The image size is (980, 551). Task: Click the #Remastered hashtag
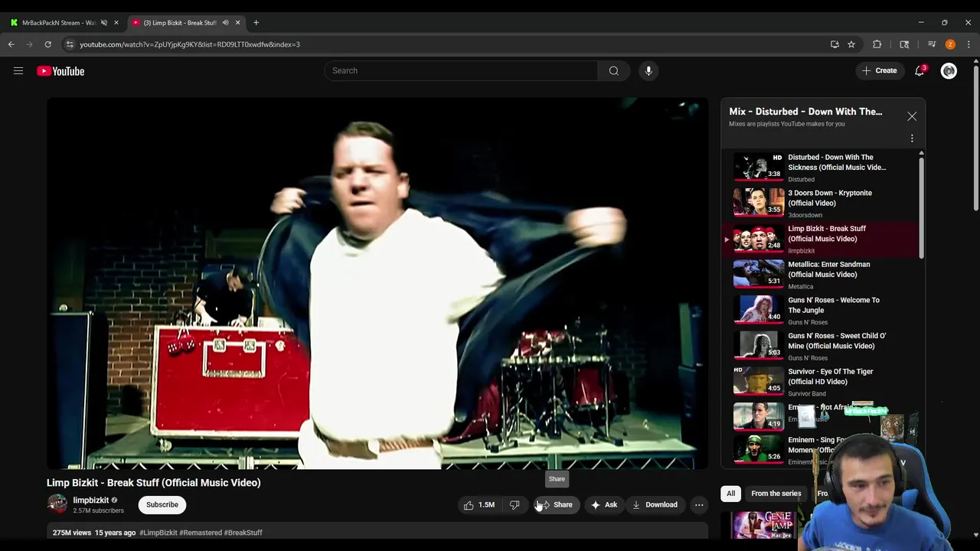[x=201, y=533]
